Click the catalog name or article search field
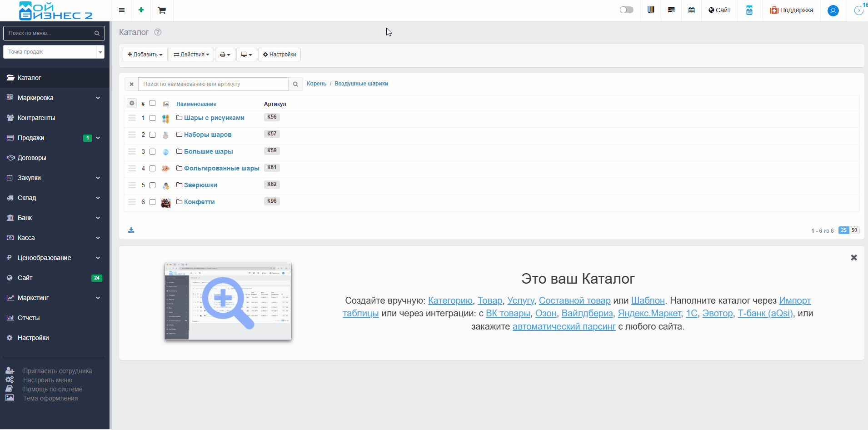 [213, 84]
